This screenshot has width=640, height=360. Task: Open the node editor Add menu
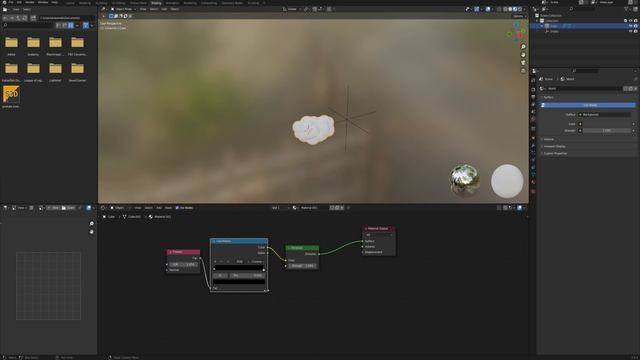[x=159, y=208]
